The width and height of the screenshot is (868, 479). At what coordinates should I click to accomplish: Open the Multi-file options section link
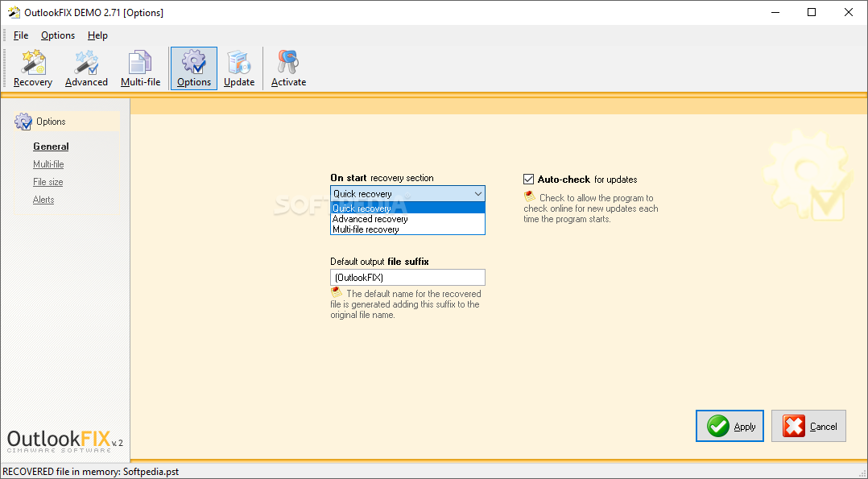tap(48, 164)
